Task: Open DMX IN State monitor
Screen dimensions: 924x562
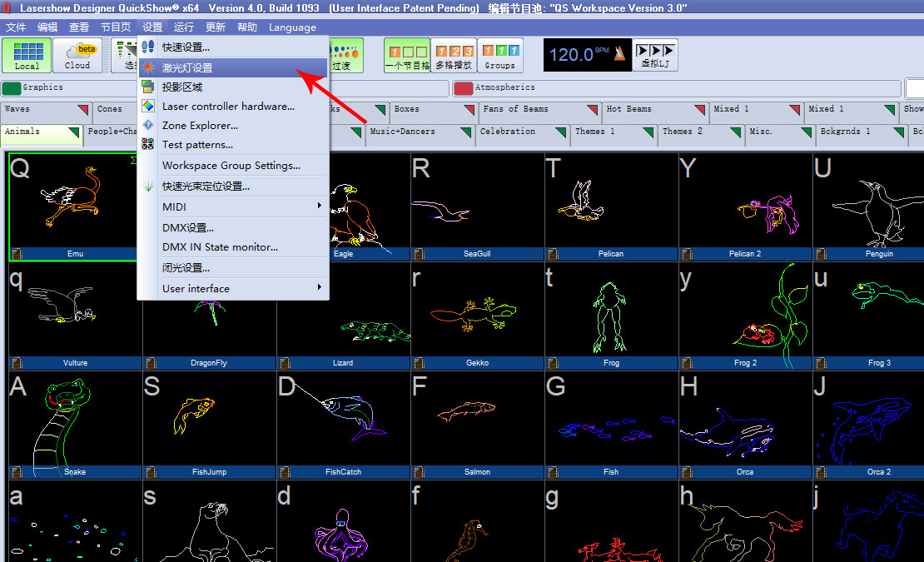Action: tap(233, 247)
